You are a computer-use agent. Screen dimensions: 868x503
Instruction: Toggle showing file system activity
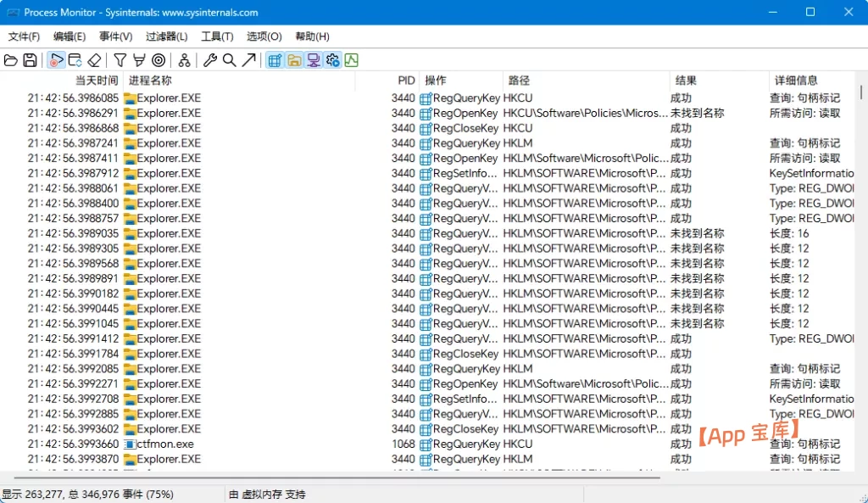(294, 60)
